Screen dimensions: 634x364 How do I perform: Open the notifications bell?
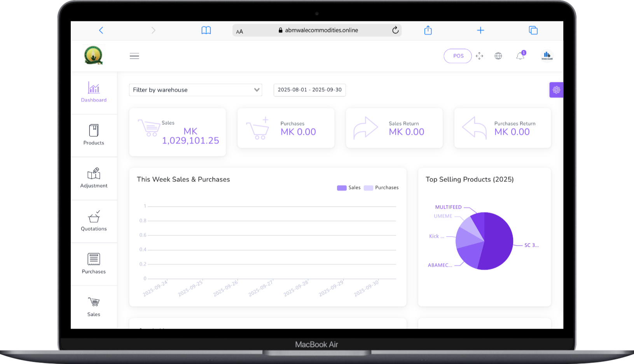click(520, 56)
